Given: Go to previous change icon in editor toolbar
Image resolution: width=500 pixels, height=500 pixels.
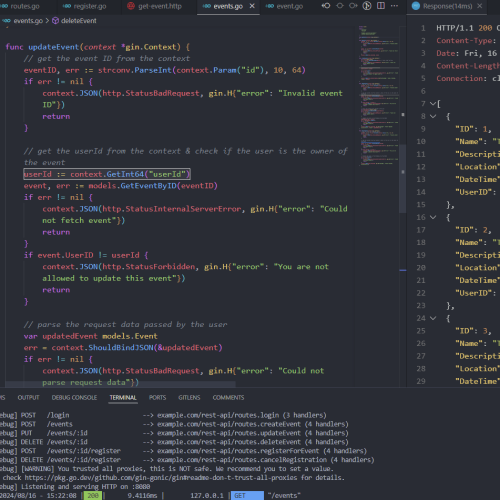Looking at the screenshot, I should point(326,6).
